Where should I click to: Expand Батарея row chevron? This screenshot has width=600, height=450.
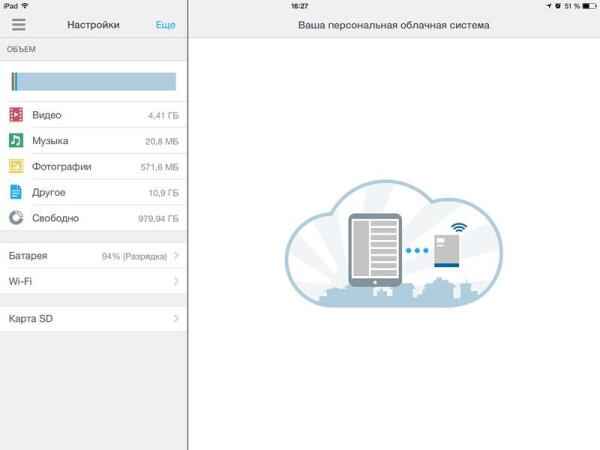point(176,256)
